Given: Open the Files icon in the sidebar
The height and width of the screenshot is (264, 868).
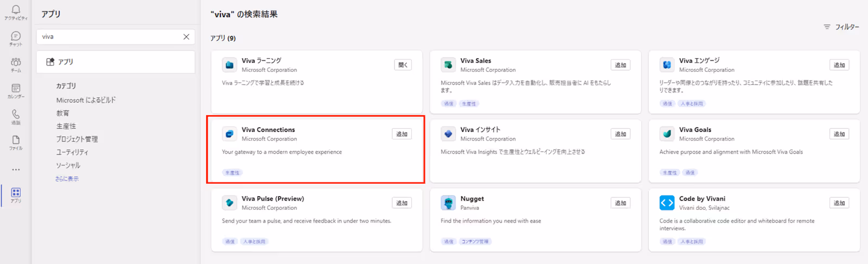Looking at the screenshot, I should click(16, 140).
